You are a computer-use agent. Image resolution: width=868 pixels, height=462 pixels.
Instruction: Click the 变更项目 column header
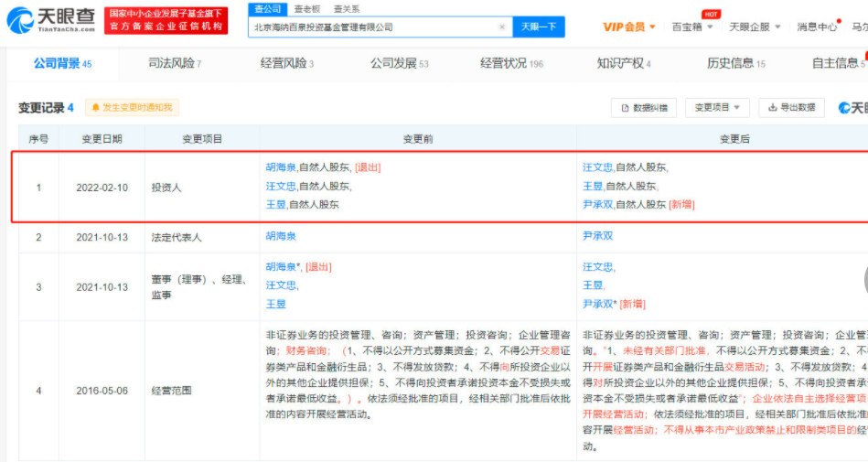tap(202, 139)
